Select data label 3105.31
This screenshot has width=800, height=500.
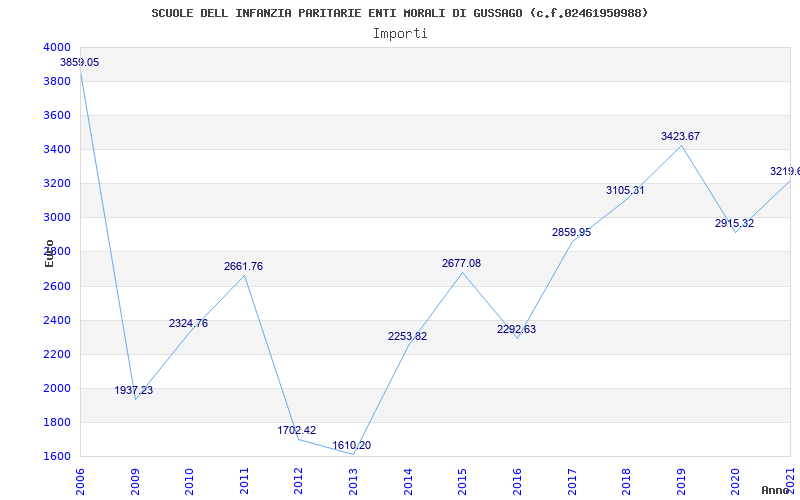coord(625,190)
